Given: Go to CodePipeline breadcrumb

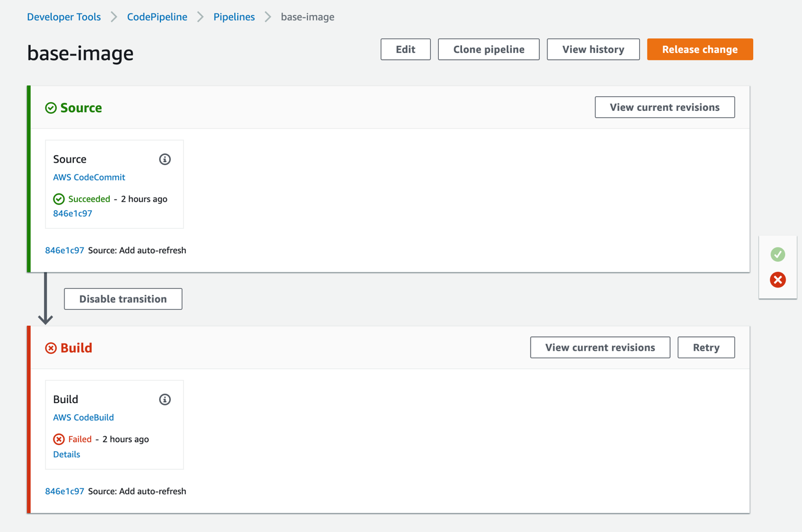Looking at the screenshot, I should click(157, 17).
